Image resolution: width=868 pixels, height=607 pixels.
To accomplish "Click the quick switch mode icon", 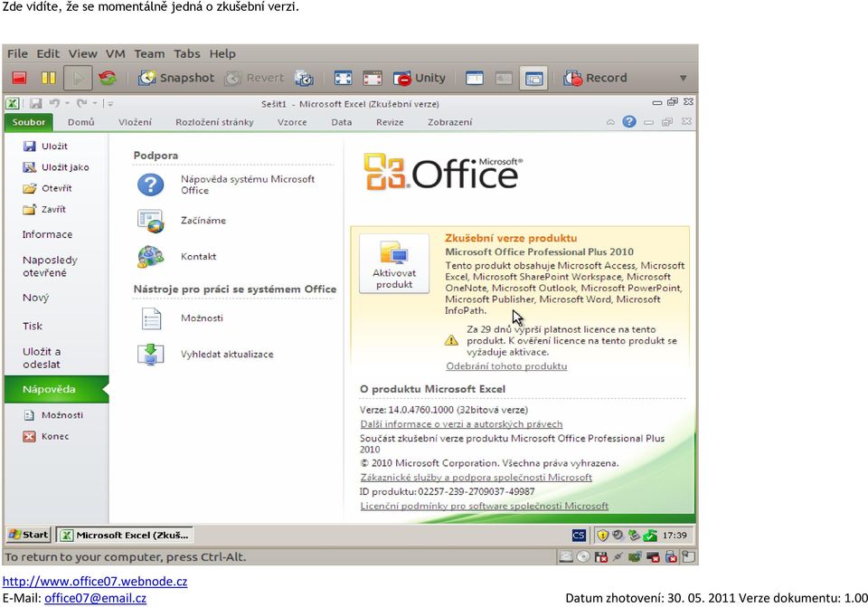I will [373, 78].
